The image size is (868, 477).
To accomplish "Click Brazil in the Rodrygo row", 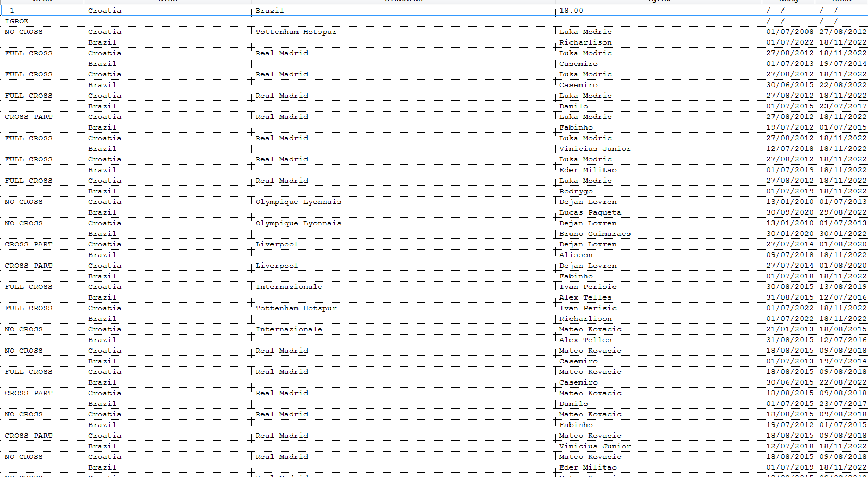I will pos(102,191).
